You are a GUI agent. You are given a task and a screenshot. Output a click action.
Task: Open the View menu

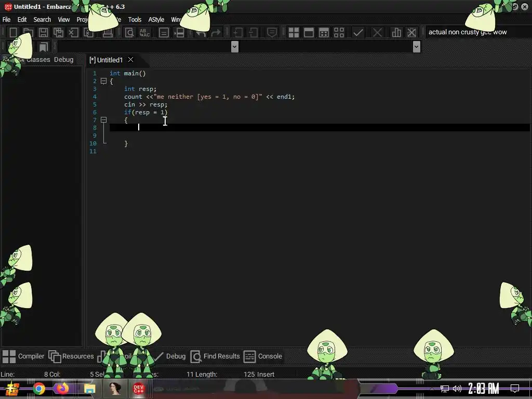coord(64,20)
